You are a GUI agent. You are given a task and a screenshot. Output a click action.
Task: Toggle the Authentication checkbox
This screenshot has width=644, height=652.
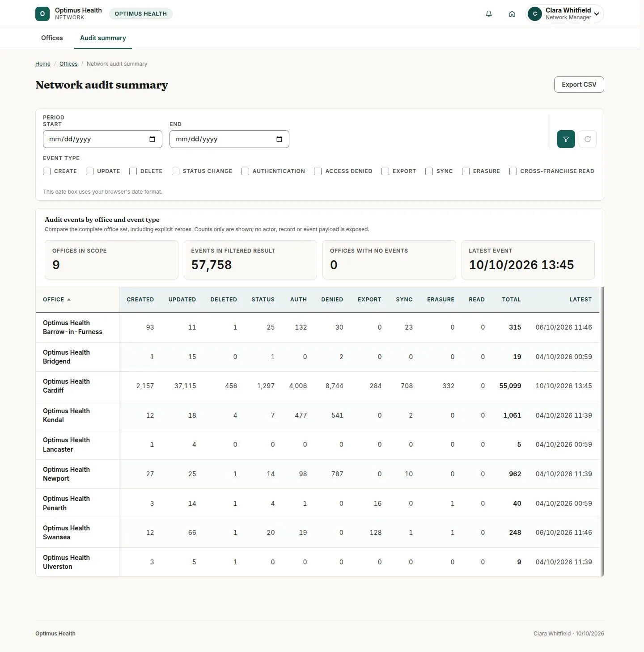click(245, 171)
